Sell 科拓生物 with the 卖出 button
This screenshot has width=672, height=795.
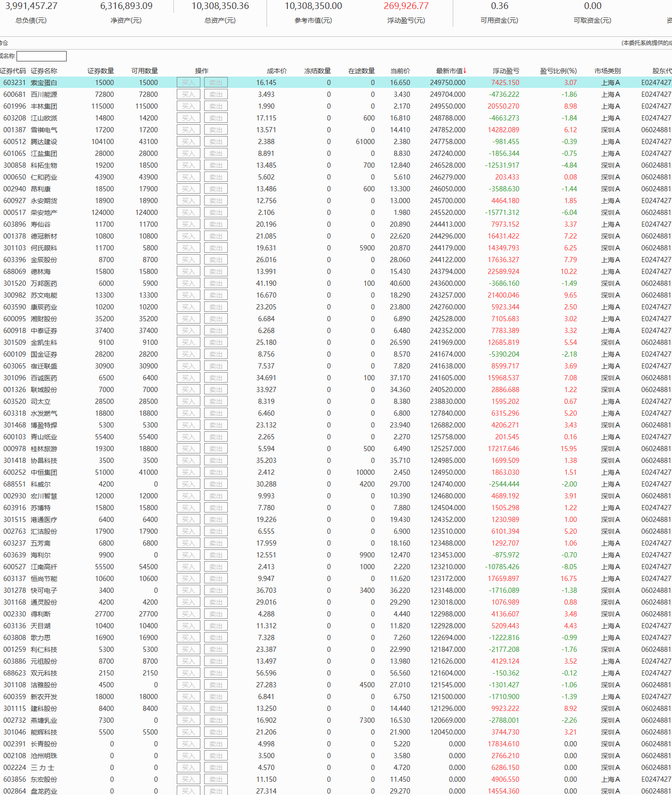click(x=216, y=165)
